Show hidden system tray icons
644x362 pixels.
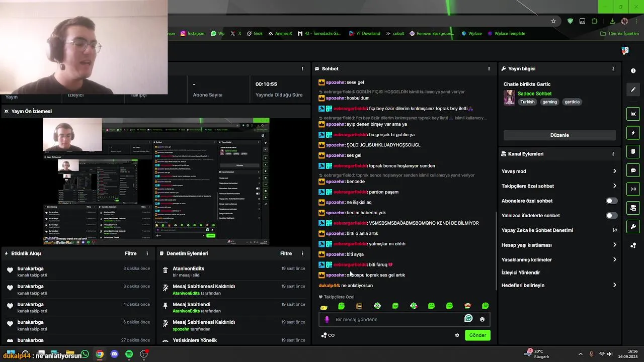(580, 354)
